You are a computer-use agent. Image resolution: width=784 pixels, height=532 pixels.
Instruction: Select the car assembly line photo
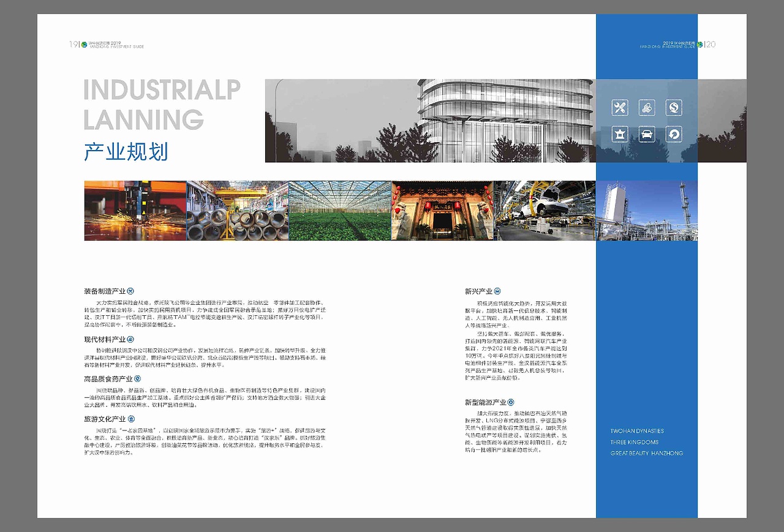click(x=545, y=211)
